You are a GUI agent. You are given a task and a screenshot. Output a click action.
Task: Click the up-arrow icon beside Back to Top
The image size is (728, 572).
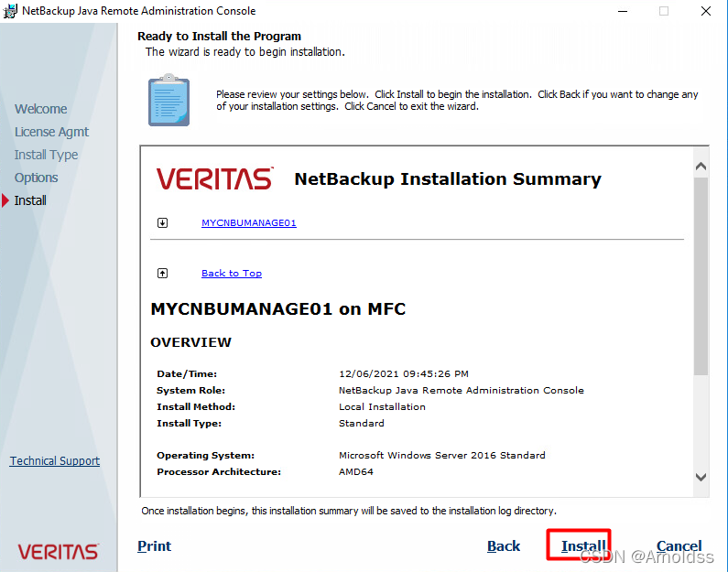point(162,274)
